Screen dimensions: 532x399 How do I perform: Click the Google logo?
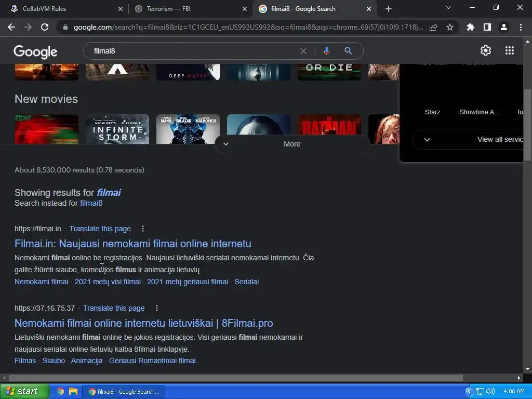35,51
